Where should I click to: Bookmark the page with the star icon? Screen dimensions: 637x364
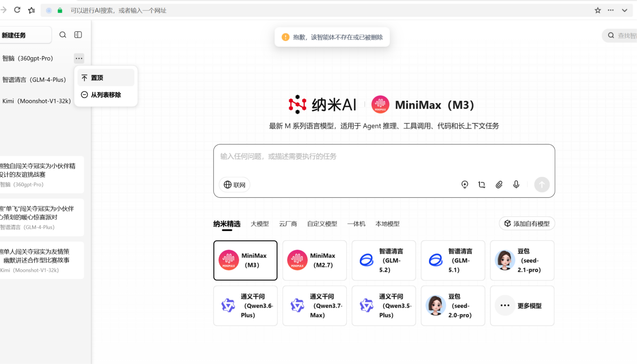pyautogui.click(x=598, y=10)
